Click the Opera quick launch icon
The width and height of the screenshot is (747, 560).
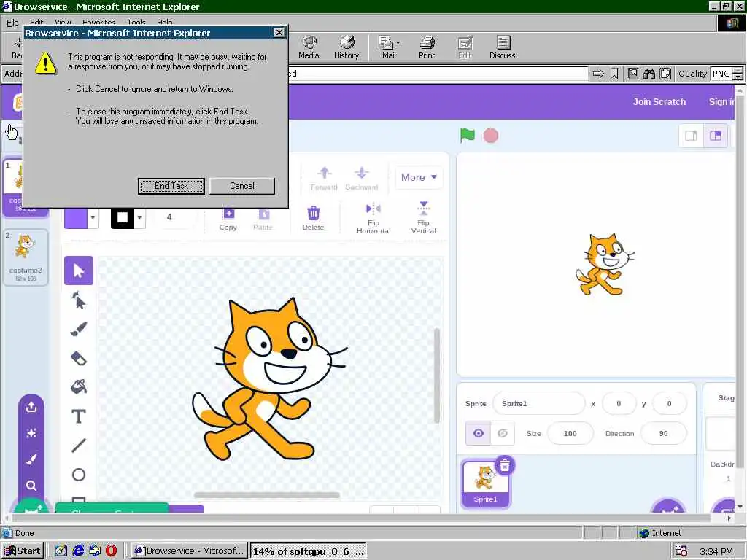pyautogui.click(x=111, y=551)
